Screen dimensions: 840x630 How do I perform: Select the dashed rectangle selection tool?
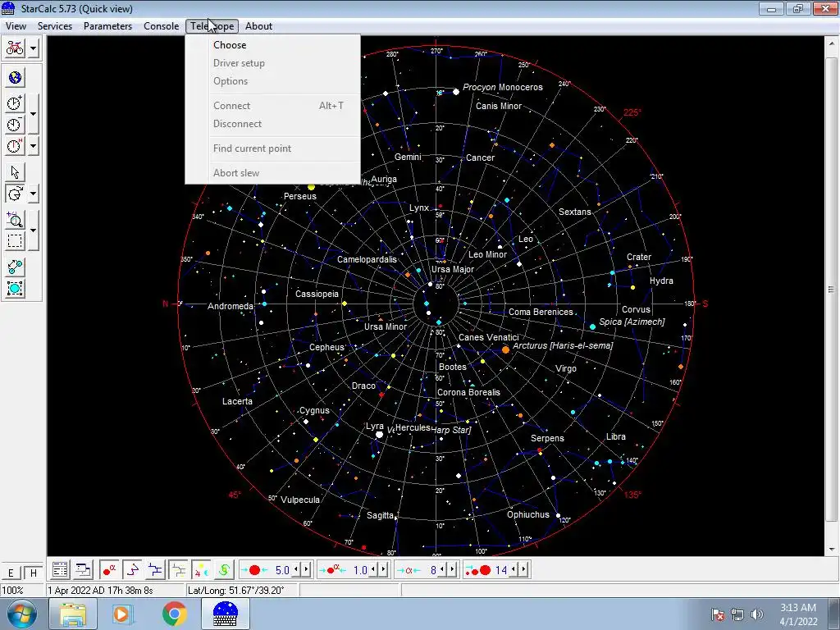[x=15, y=241]
